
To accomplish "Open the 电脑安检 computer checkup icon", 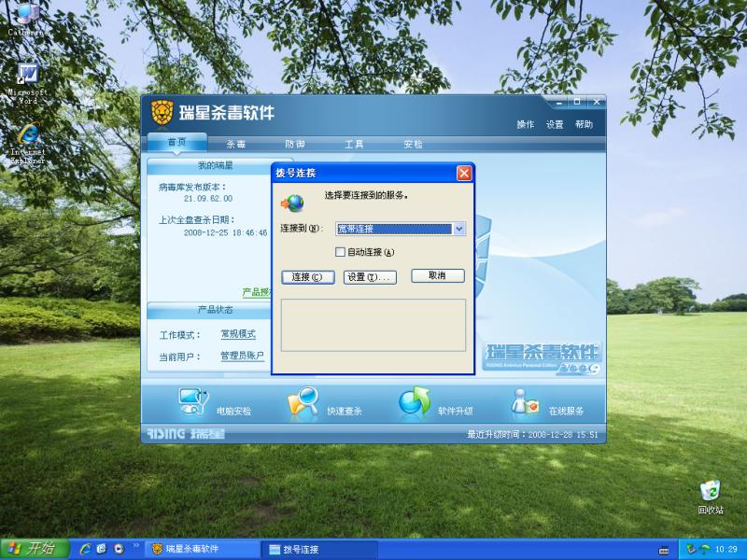I will coord(193,402).
